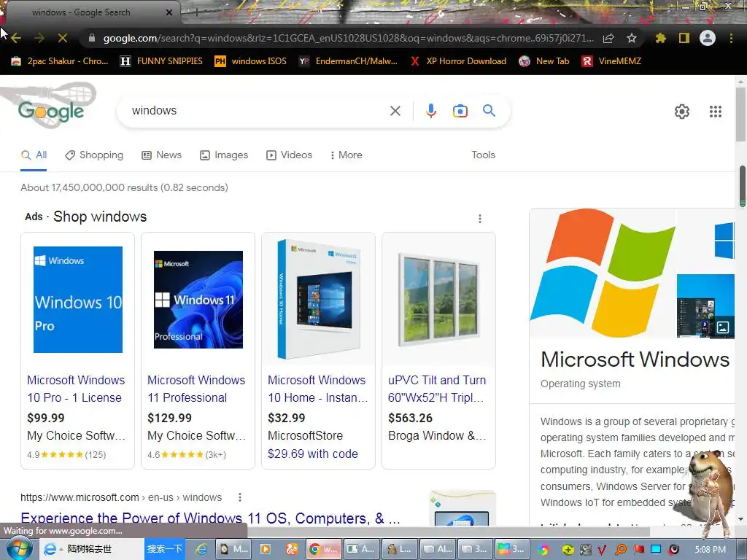Viewport: 747px width, 560px height.
Task: Click the 搜索一下 taskbar search button
Action: click(x=165, y=549)
